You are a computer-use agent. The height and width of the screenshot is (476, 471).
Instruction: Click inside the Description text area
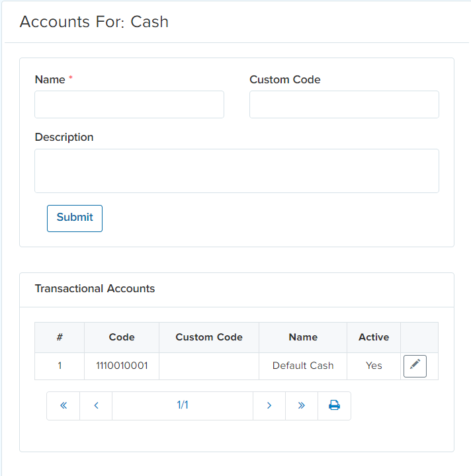tap(236, 171)
